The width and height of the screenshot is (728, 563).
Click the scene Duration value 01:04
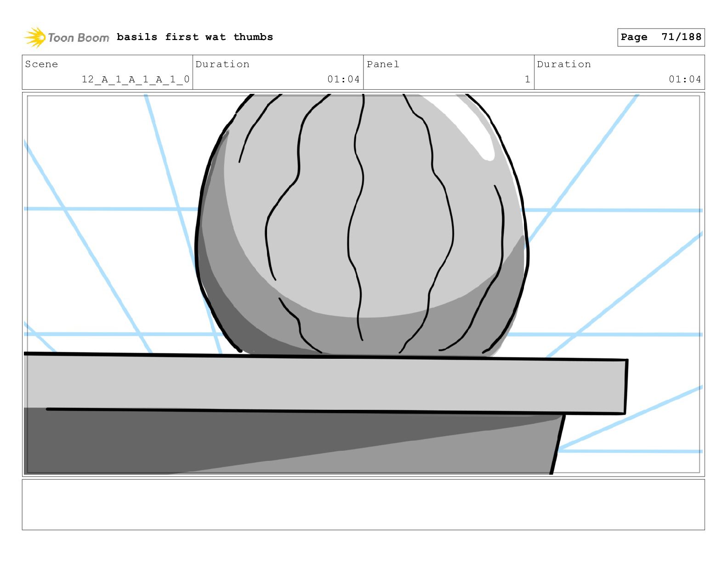343,79
